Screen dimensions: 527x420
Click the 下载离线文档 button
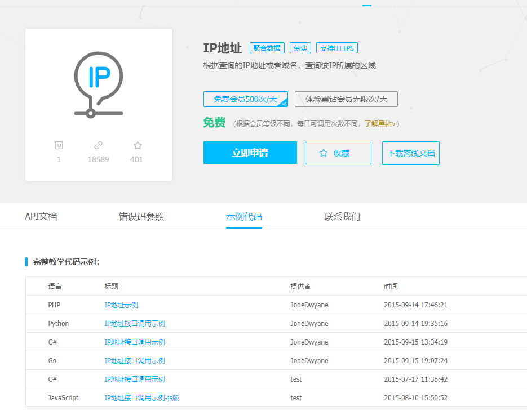pyautogui.click(x=410, y=153)
